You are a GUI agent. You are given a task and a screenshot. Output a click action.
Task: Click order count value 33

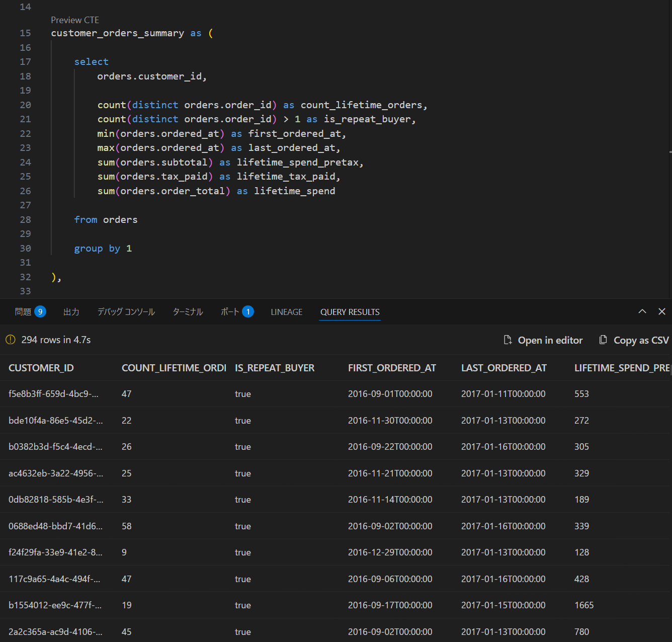[127, 500]
